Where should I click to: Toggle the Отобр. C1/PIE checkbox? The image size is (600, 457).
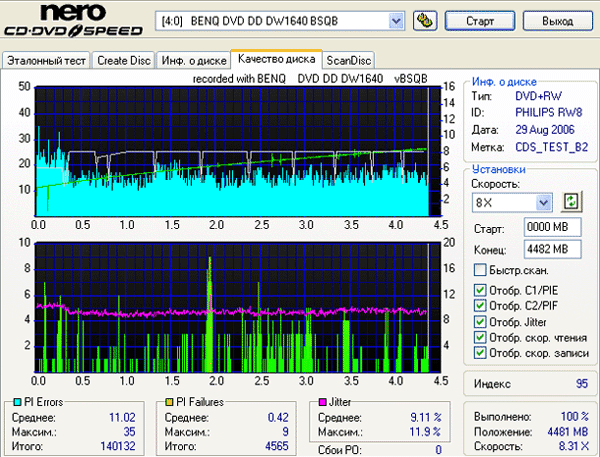point(480,291)
